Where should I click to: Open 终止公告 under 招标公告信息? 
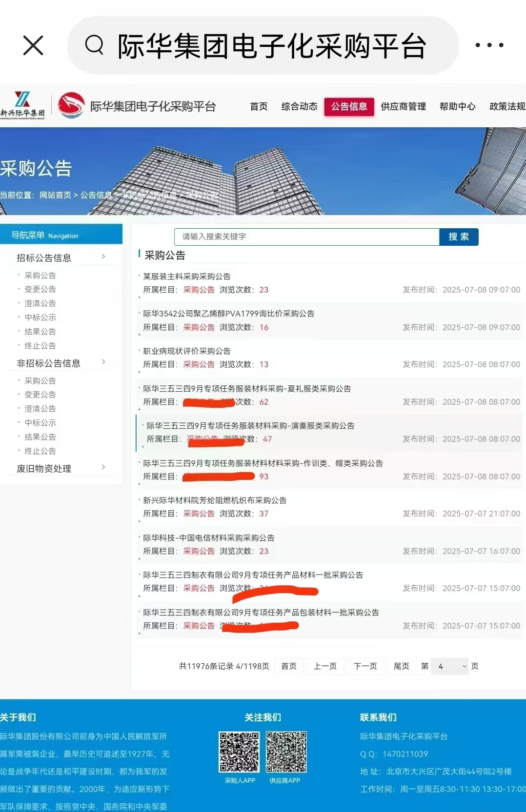(x=40, y=346)
